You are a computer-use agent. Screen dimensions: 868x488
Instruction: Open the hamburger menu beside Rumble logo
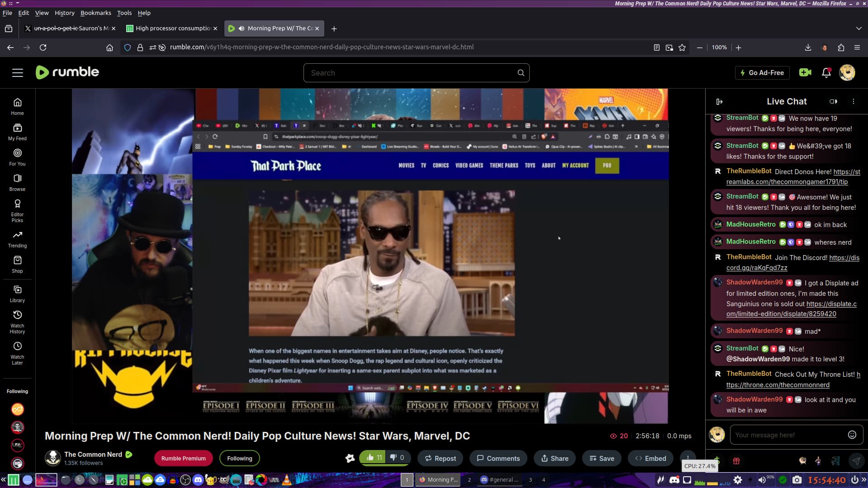tap(18, 73)
